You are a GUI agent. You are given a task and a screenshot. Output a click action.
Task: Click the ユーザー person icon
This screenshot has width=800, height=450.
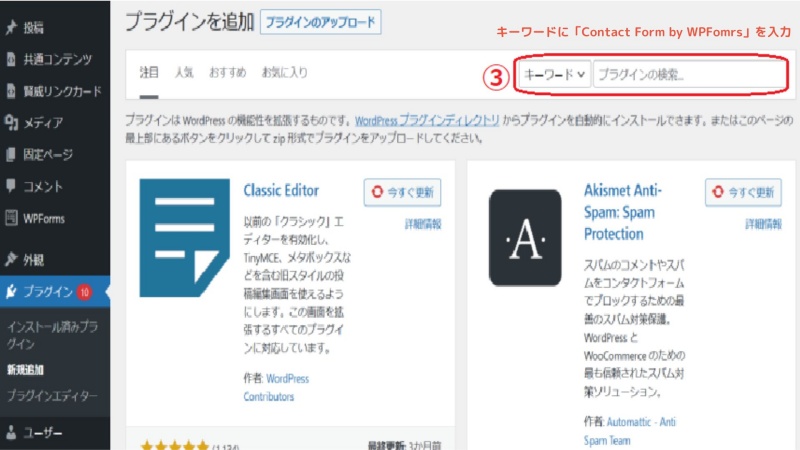11,433
